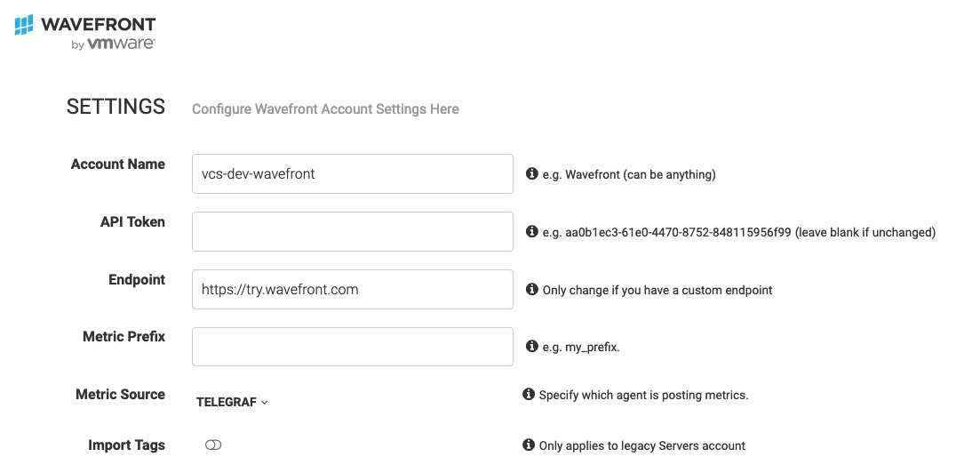Click the info icon beside my_prefix example
980x465 pixels.
click(x=532, y=346)
